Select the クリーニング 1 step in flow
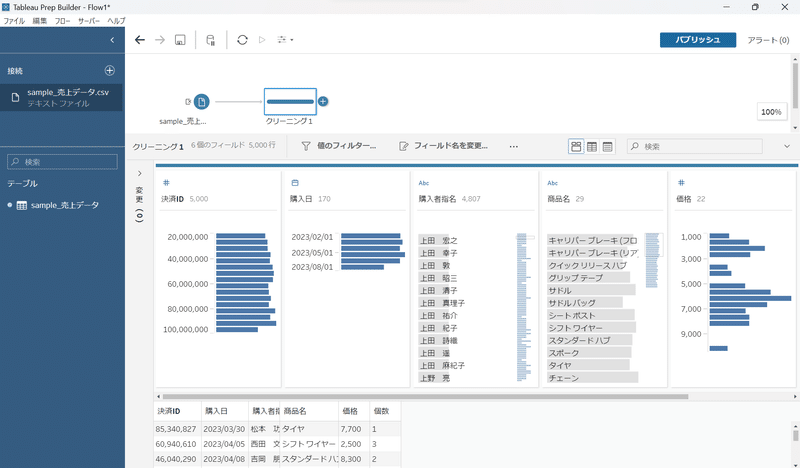This screenshot has width=800, height=468. coord(290,102)
